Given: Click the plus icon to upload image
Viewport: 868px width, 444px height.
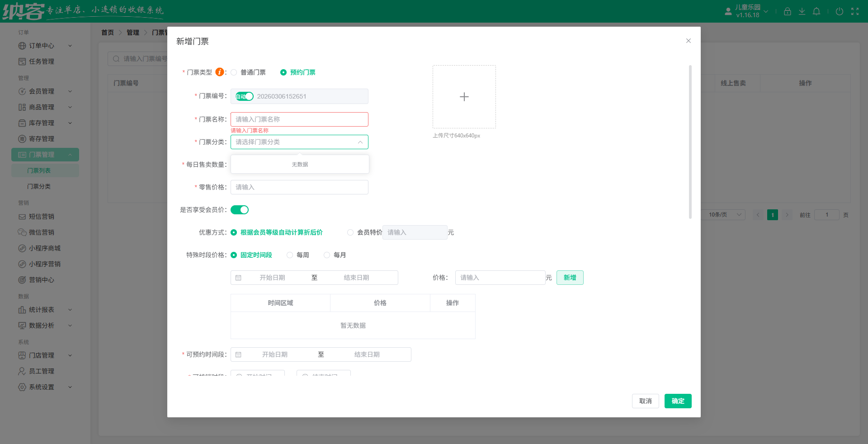Looking at the screenshot, I should click(x=464, y=97).
